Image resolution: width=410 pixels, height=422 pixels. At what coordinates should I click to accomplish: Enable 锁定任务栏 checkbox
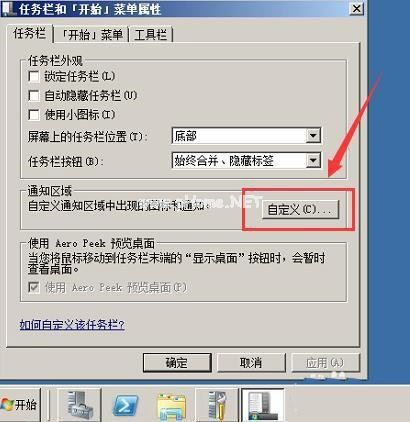[x=34, y=76]
